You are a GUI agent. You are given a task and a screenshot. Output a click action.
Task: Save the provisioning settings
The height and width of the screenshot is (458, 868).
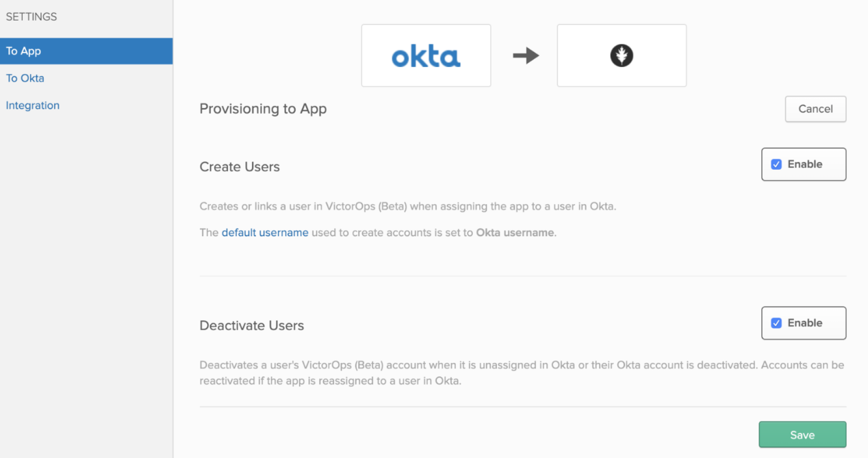tap(802, 434)
